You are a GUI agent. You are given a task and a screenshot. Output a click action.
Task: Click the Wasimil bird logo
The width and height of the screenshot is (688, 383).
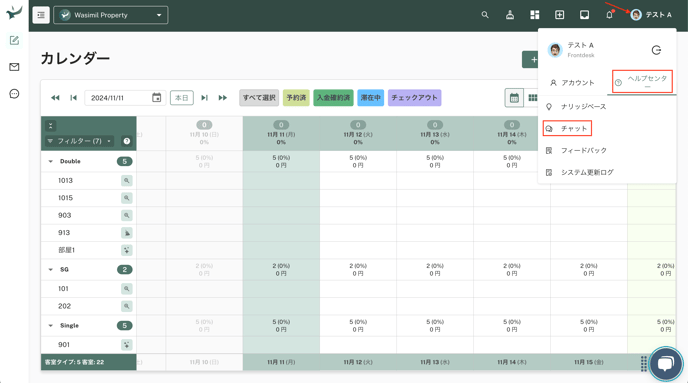[14, 12]
